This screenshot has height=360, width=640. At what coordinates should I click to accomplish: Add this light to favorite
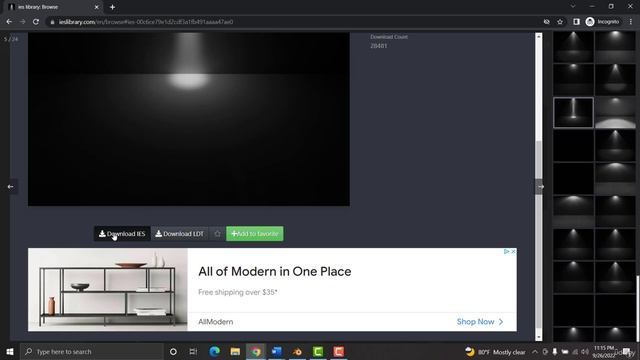tap(255, 234)
